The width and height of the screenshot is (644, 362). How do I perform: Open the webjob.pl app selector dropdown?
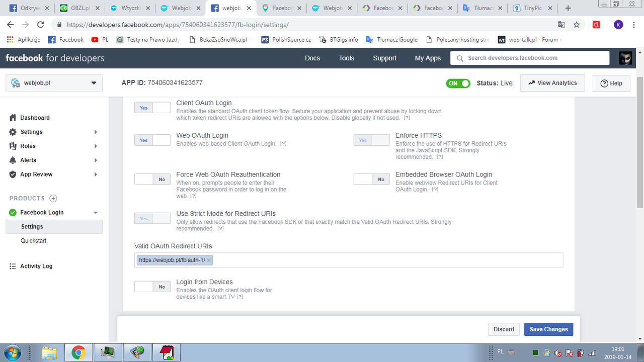coord(54,83)
